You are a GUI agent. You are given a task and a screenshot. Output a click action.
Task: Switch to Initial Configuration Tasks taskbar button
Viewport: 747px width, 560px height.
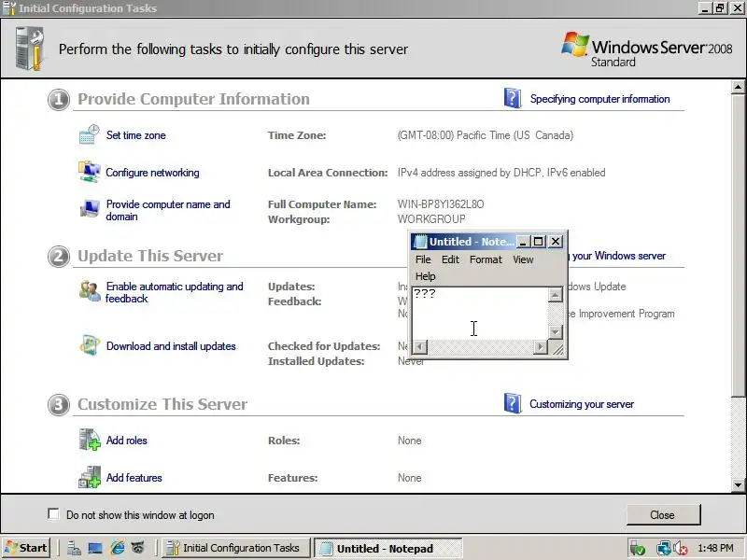236,548
